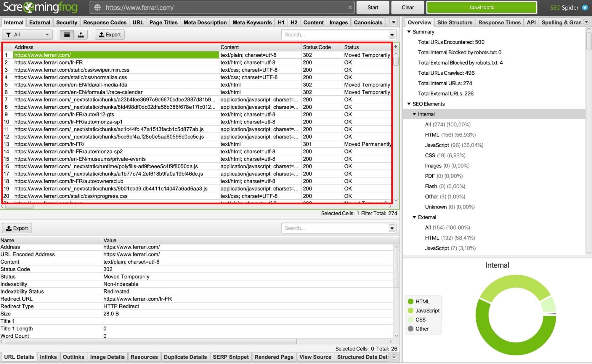
Task: Collapse the External section in Overview
Action: pyautogui.click(x=414, y=217)
